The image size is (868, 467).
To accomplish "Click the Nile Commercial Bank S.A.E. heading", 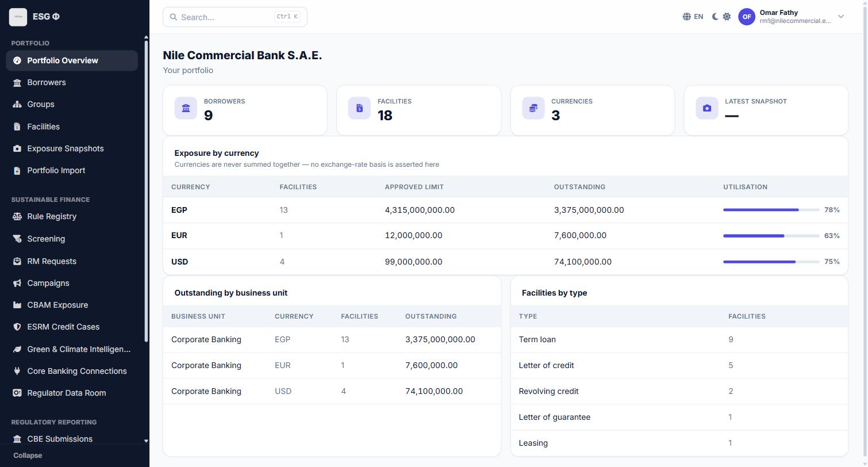I will [x=243, y=55].
